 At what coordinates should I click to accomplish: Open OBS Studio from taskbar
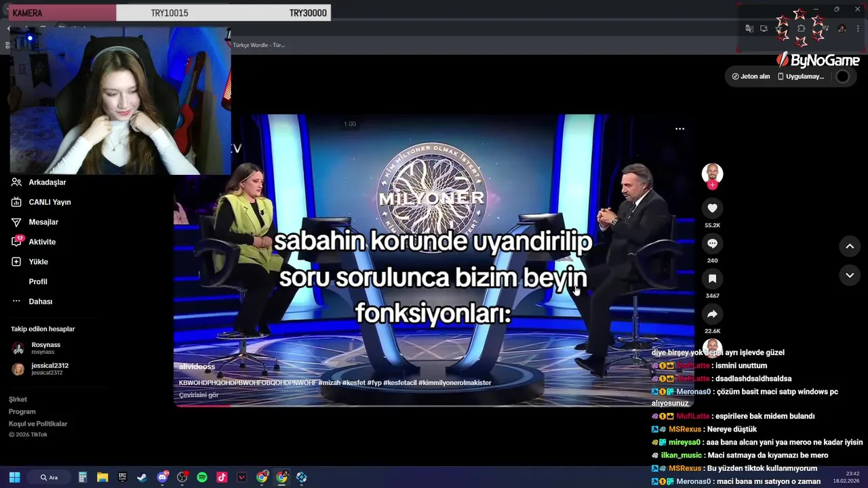182,477
